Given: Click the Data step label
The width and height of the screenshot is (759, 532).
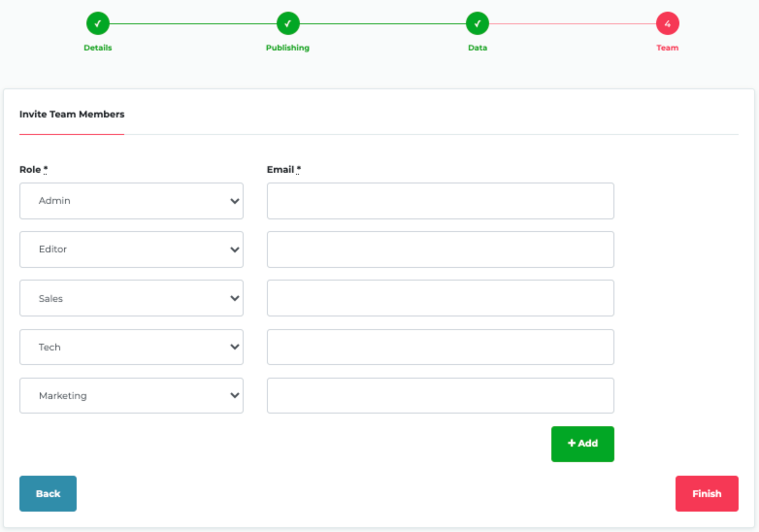Looking at the screenshot, I should [x=478, y=48].
